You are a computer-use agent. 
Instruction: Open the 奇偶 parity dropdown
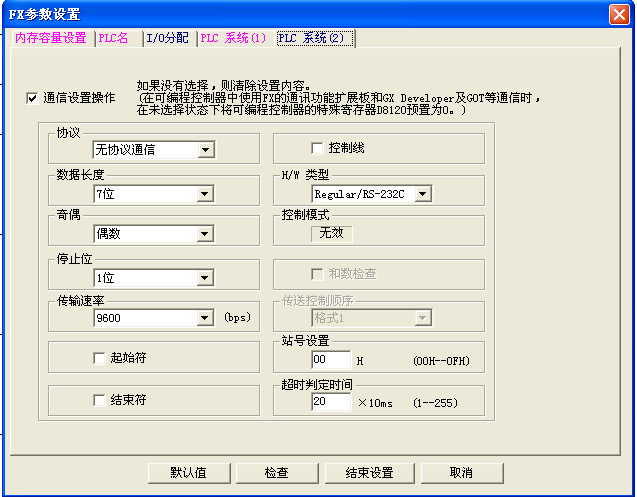[205, 235]
